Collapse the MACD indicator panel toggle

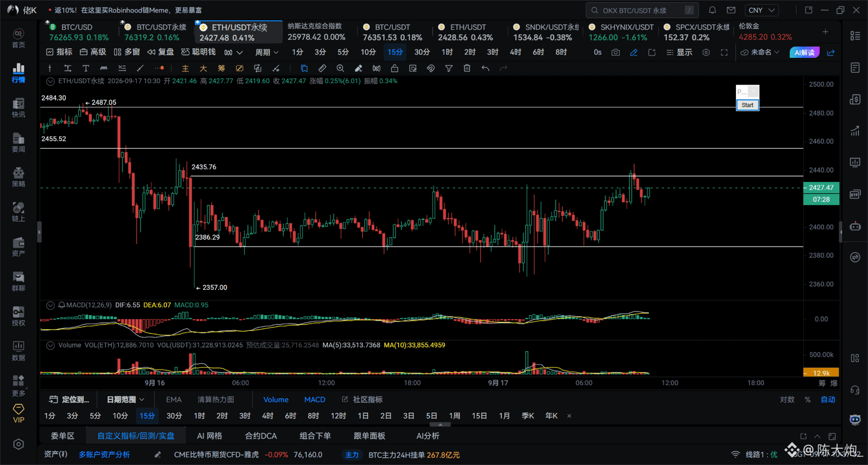(50, 306)
